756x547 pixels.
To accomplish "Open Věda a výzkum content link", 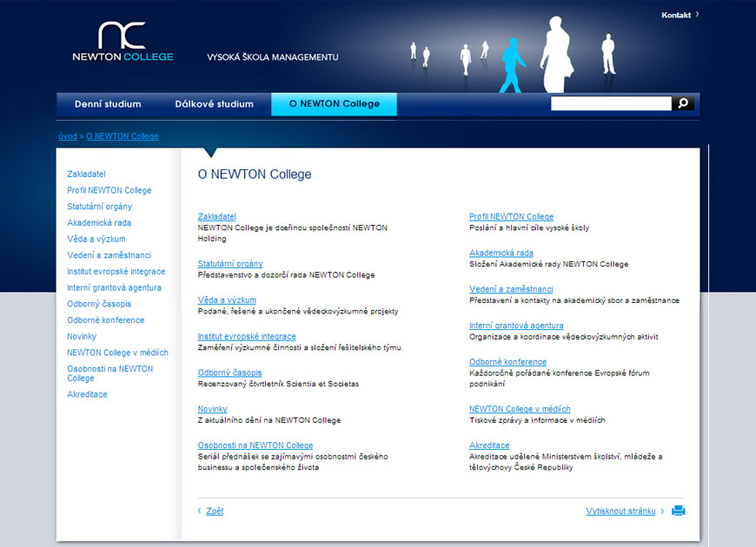I will point(227,300).
